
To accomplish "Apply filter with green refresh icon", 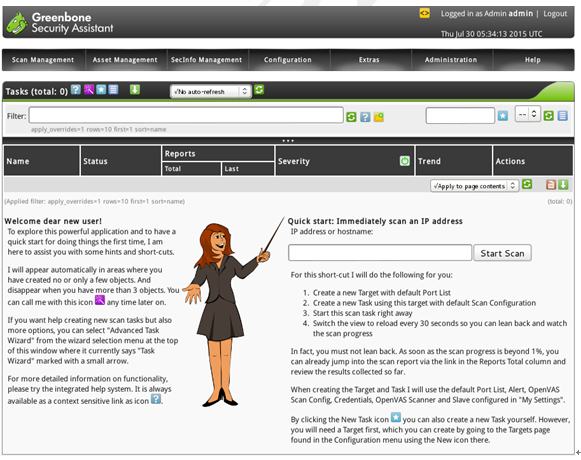I will tap(351, 117).
